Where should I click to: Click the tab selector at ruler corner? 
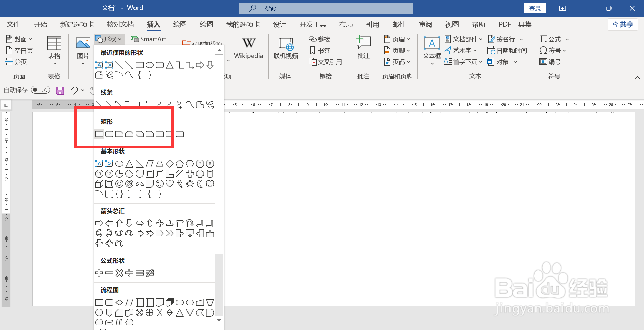pos(6,105)
